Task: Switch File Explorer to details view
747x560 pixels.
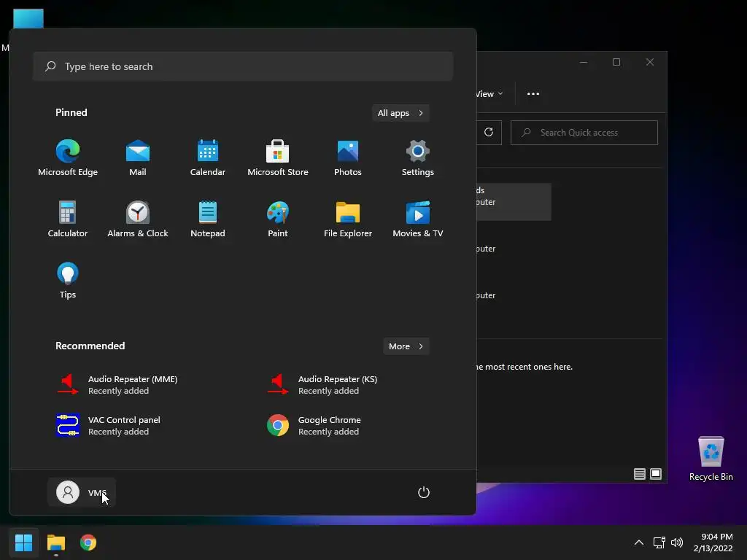Action: point(639,474)
